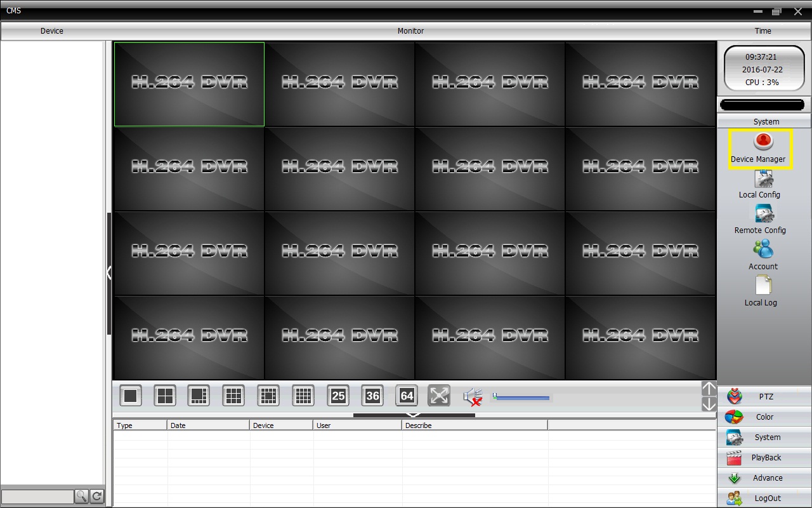Collapse the device list side panel
The width and height of the screenshot is (812, 508).
click(x=109, y=273)
